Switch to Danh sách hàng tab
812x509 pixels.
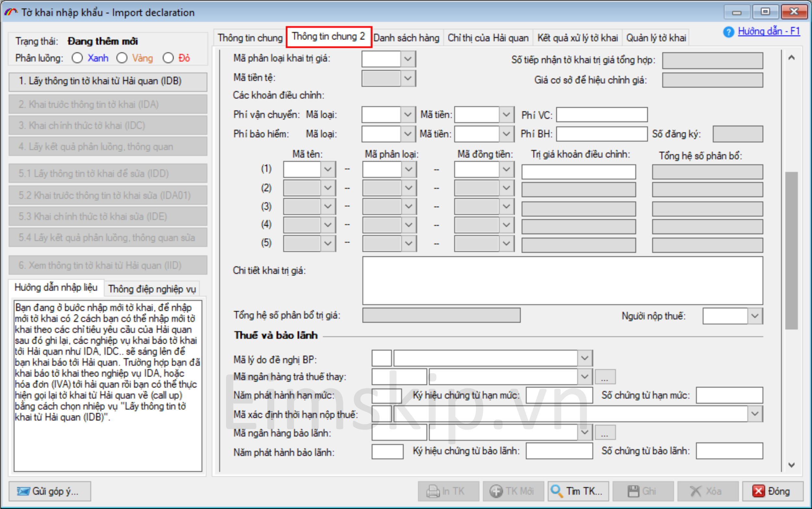(x=406, y=38)
